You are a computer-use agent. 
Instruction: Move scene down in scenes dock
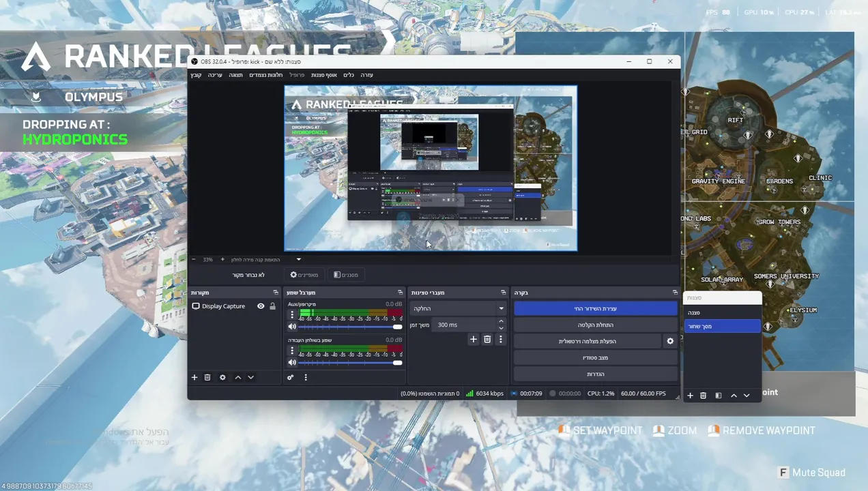[747, 396]
